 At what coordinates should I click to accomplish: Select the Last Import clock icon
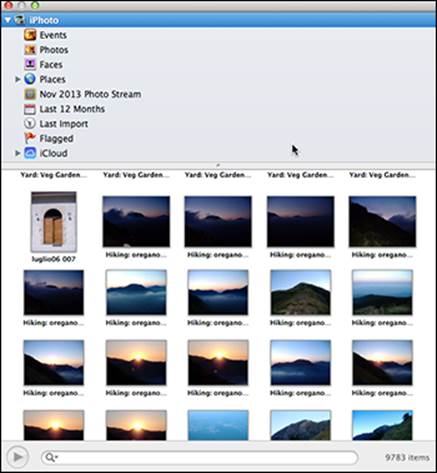[x=30, y=124]
